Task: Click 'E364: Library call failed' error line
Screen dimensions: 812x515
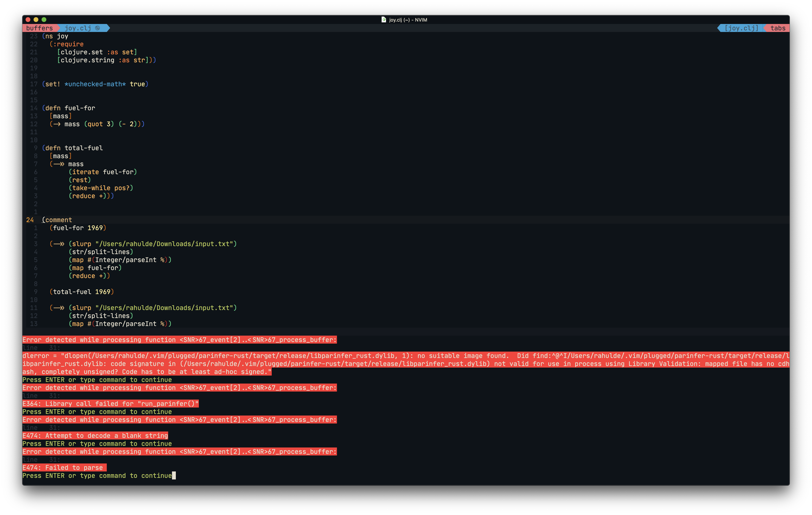Action: pos(111,404)
